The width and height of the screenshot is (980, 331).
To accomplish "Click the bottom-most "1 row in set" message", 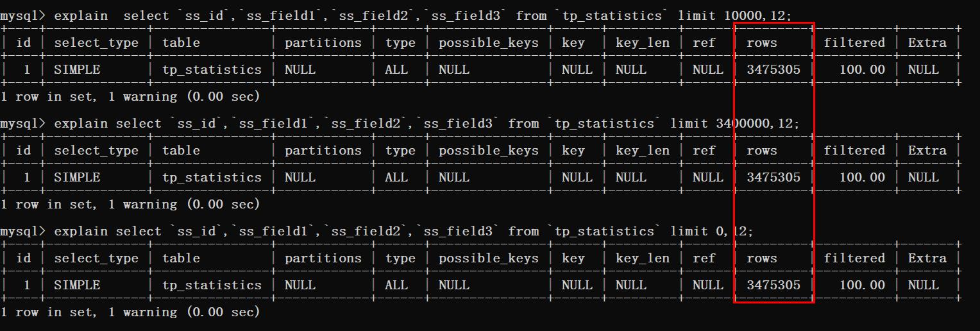I will (x=130, y=312).
